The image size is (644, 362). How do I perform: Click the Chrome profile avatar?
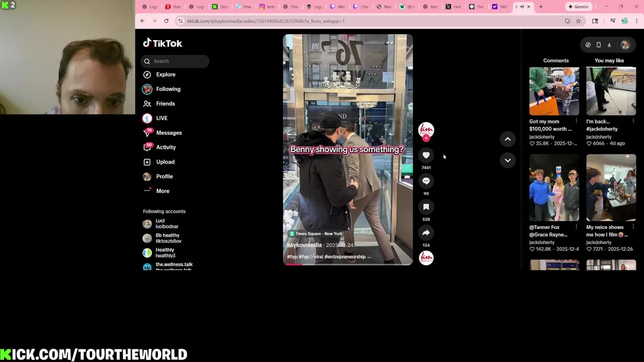624,21
